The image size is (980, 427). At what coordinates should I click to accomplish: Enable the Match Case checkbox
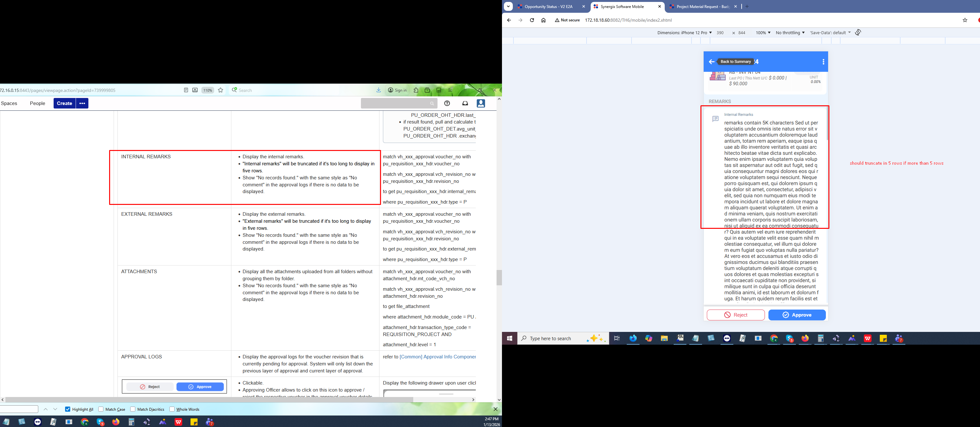(x=101, y=409)
